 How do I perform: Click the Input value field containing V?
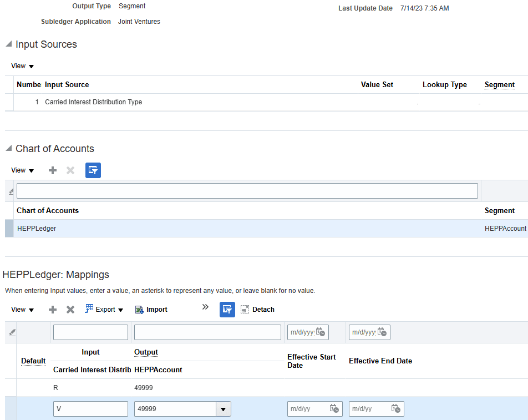pyautogui.click(x=90, y=409)
